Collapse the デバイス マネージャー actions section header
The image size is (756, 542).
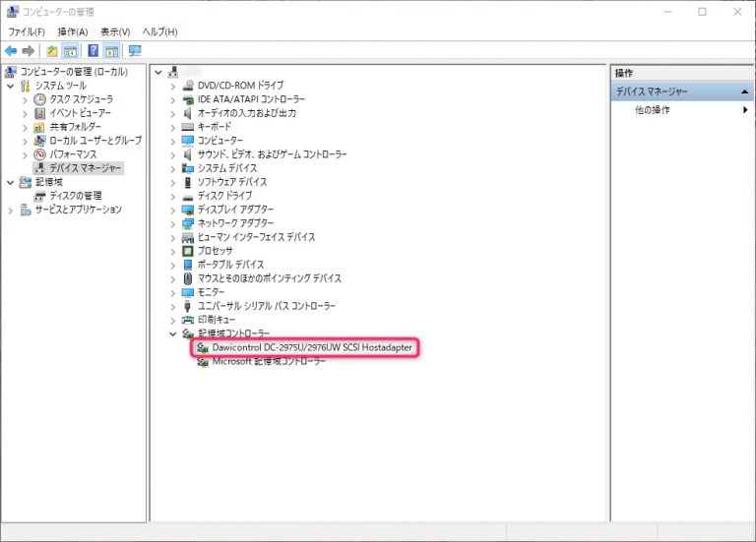pos(744,91)
